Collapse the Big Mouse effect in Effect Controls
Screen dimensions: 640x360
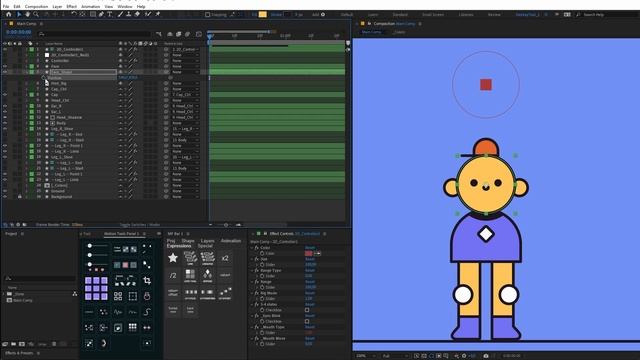click(x=252, y=293)
